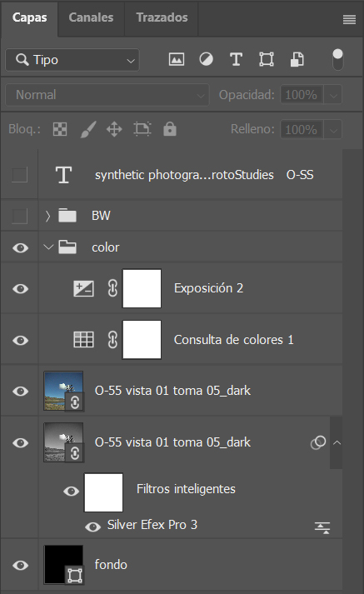Switch to the Trazados tab
Viewport: 364px width, 594px height.
[x=162, y=17]
